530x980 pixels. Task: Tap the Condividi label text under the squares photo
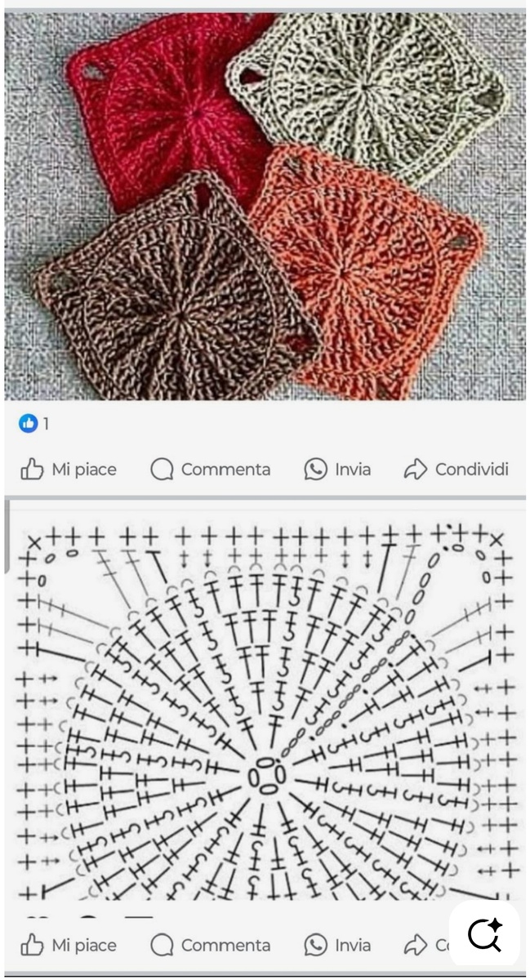coord(472,469)
